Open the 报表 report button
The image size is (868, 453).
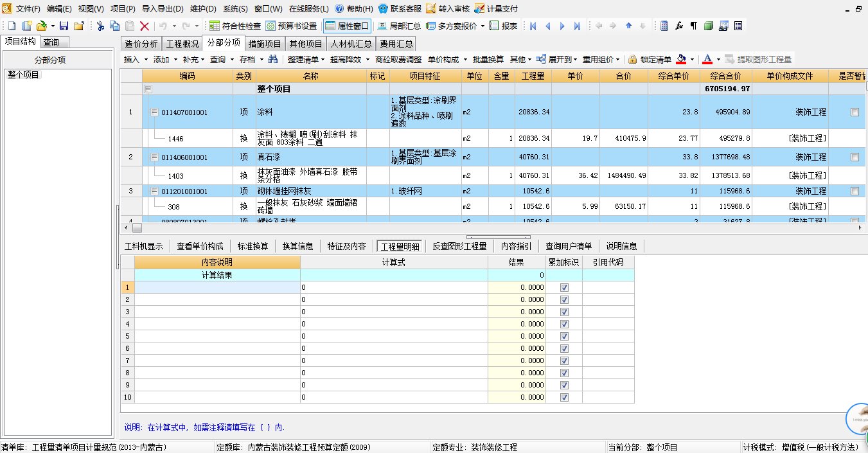click(504, 26)
